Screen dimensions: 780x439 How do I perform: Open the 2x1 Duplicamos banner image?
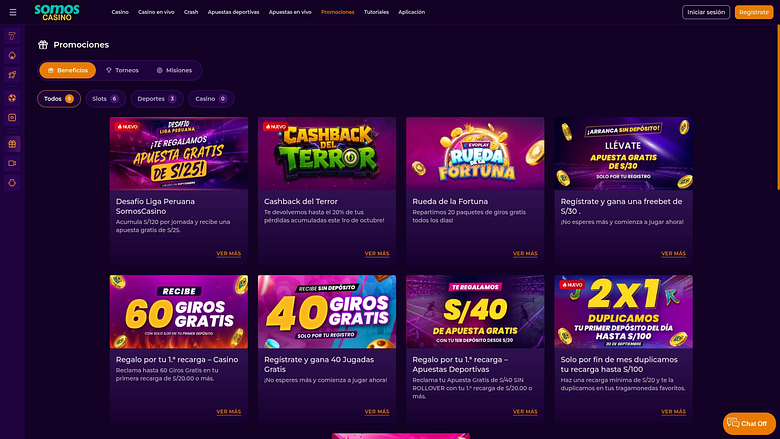(x=623, y=312)
